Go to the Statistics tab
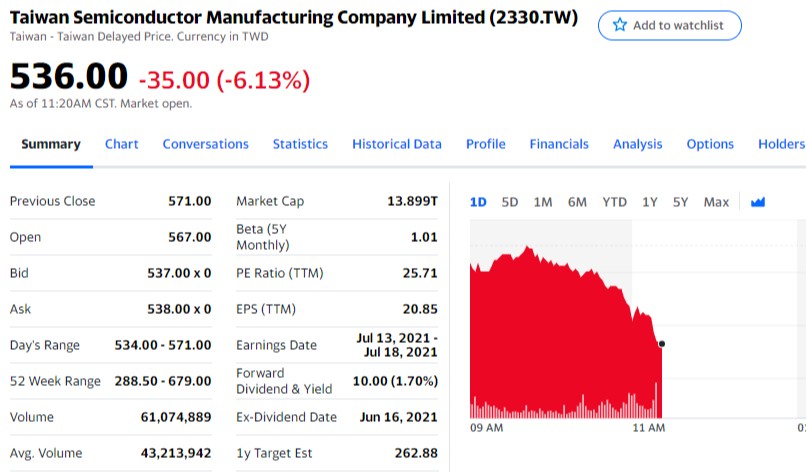 300,144
